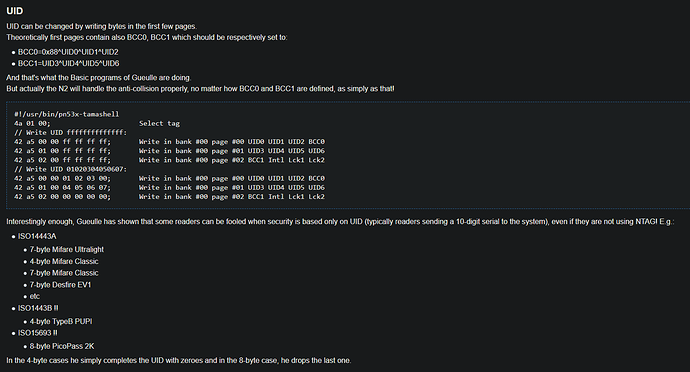Click the ISO1443B !! list item

[38, 308]
